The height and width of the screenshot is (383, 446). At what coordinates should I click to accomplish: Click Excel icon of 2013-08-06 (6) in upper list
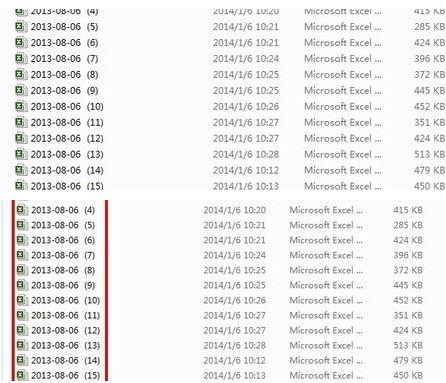[21, 42]
